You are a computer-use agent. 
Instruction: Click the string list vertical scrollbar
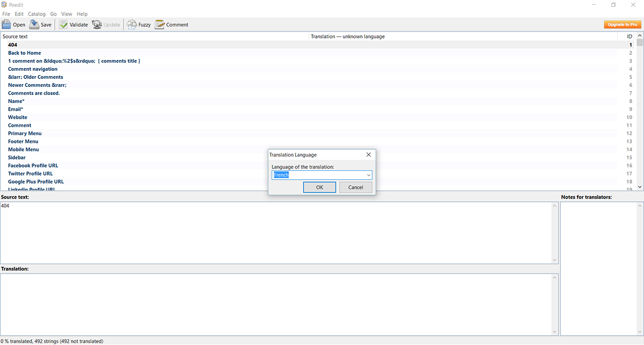[639, 111]
